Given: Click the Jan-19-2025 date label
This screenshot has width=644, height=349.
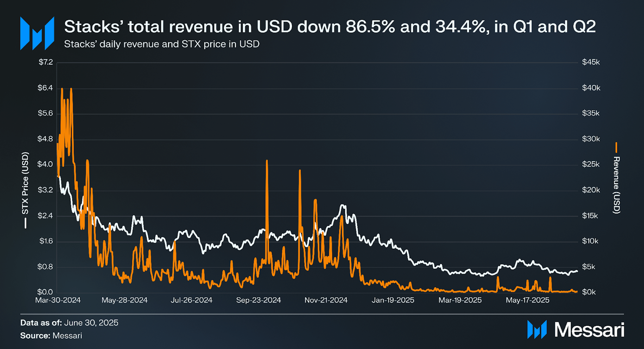Looking at the screenshot, I should (x=393, y=300).
